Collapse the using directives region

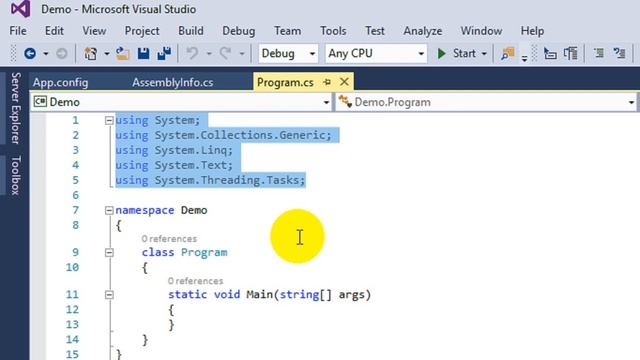(109, 120)
